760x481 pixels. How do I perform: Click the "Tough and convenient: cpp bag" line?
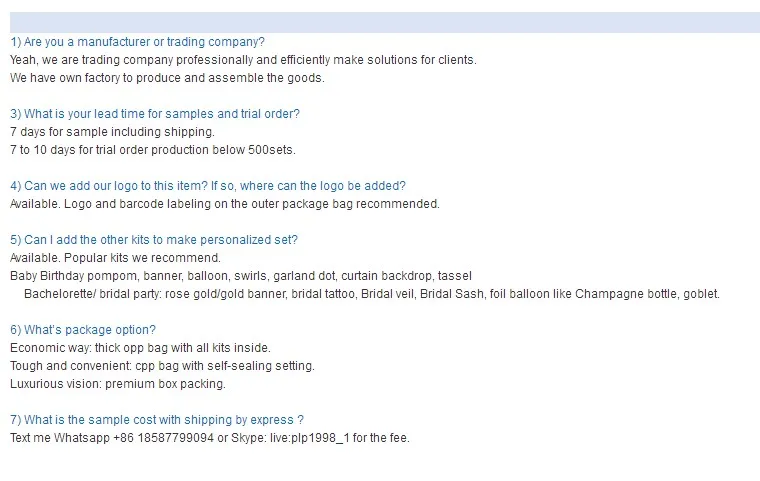162,366
